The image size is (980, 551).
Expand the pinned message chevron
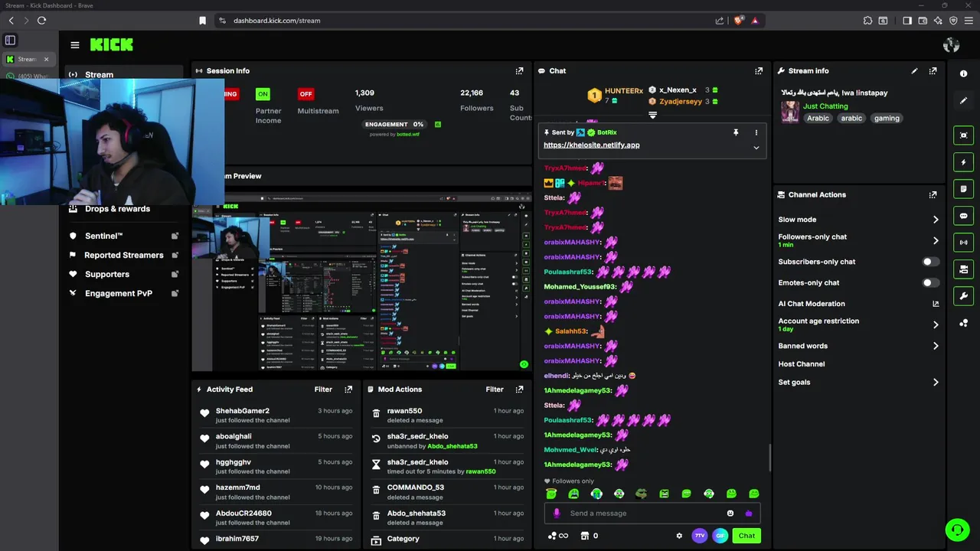click(756, 148)
